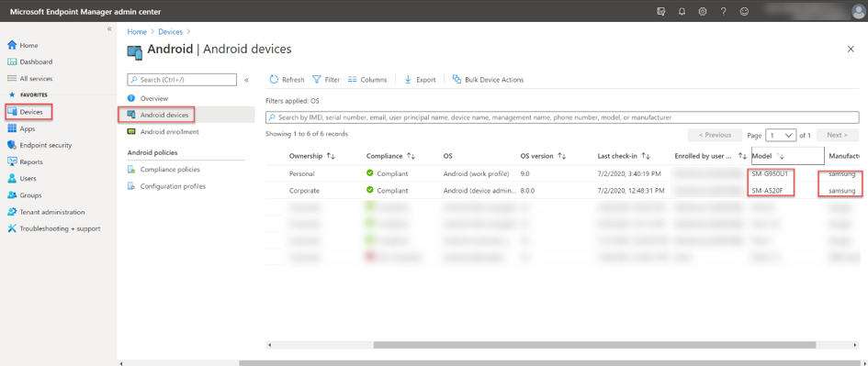The image size is (868, 366).
Task: Click the feedback smiley icon
Action: [x=744, y=11]
